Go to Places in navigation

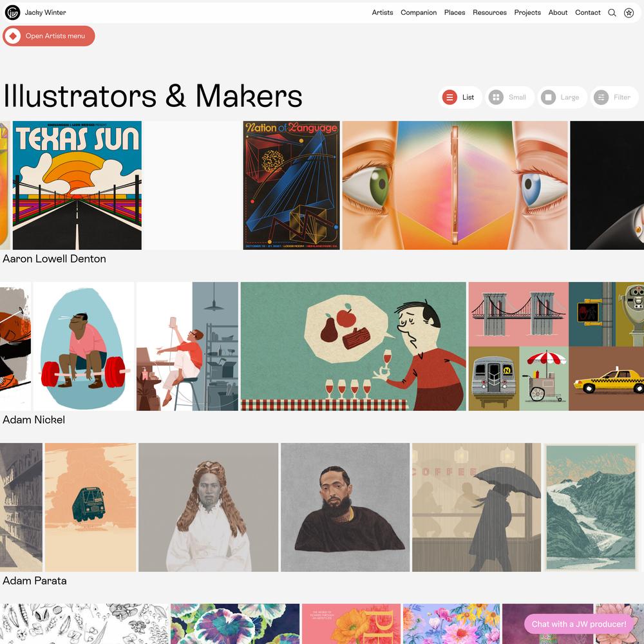point(455,13)
